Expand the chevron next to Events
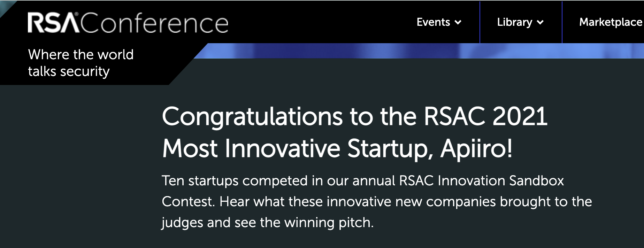Image resolution: width=644 pixels, height=248 pixels. (x=458, y=23)
